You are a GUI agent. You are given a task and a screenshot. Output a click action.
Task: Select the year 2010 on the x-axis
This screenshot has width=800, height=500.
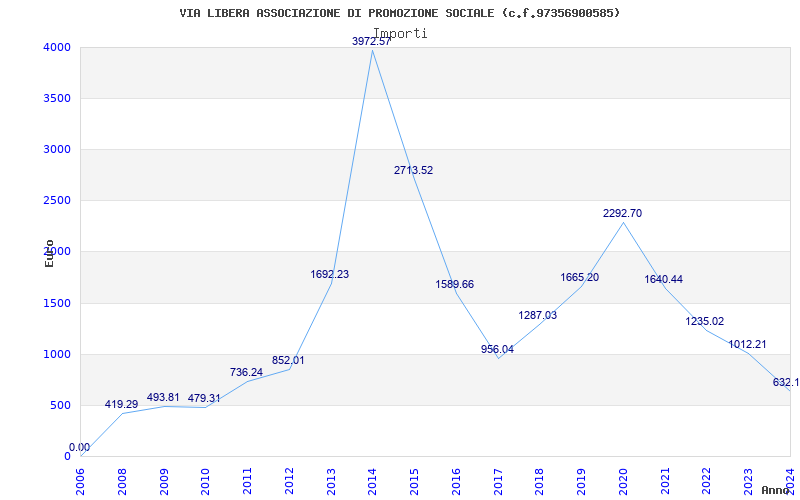[206, 481]
